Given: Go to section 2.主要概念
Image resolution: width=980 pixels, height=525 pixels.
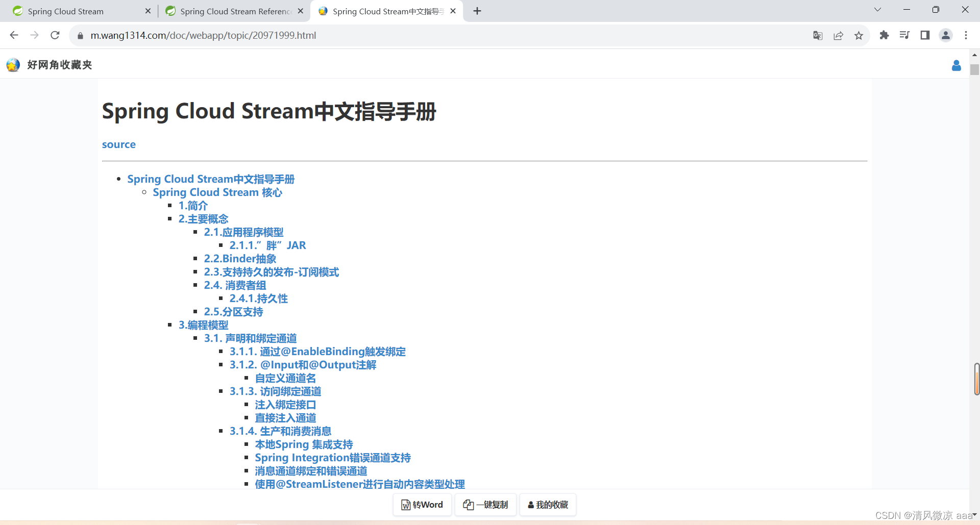Looking at the screenshot, I should click(x=203, y=219).
